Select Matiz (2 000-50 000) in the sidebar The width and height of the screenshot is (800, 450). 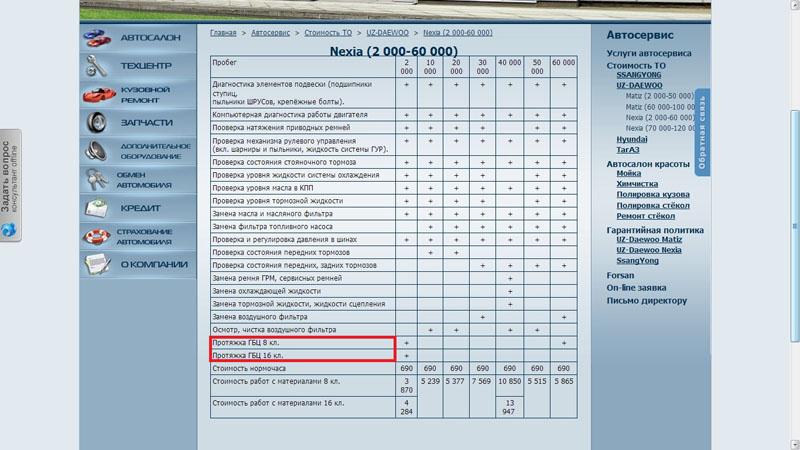(x=659, y=96)
